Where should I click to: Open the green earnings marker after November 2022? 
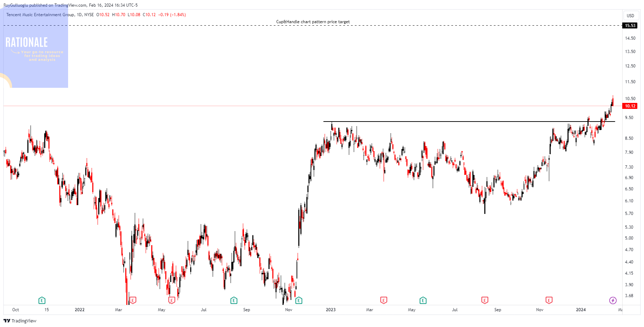(299, 300)
